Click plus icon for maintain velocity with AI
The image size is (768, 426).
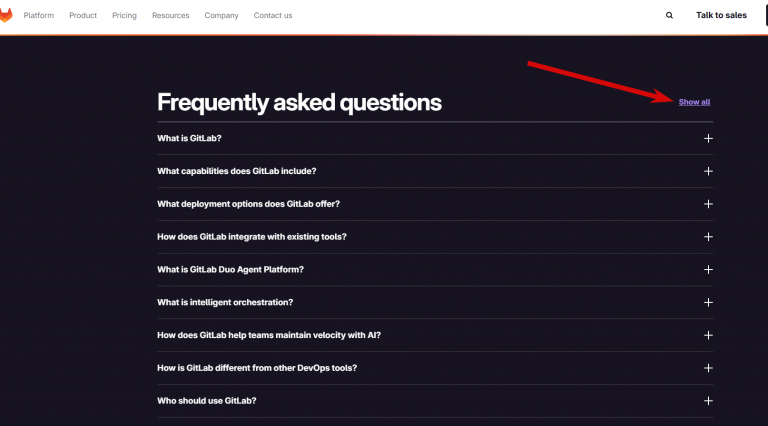[708, 335]
